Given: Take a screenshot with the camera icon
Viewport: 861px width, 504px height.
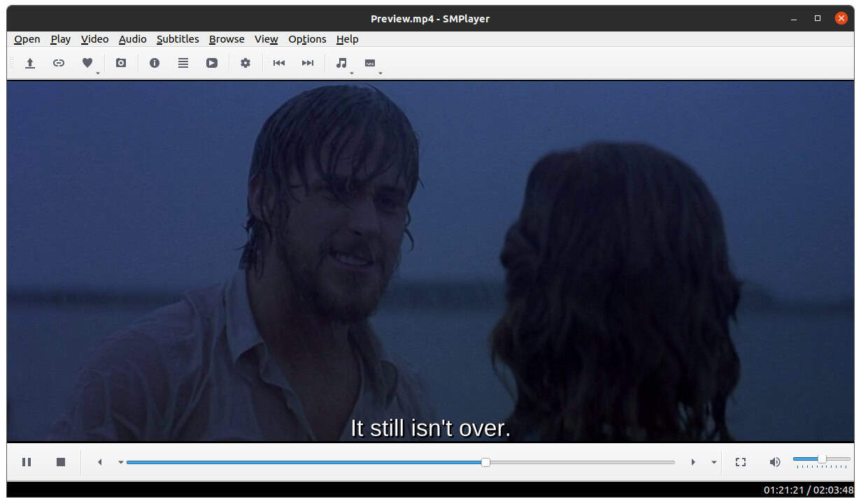Looking at the screenshot, I should coord(120,63).
